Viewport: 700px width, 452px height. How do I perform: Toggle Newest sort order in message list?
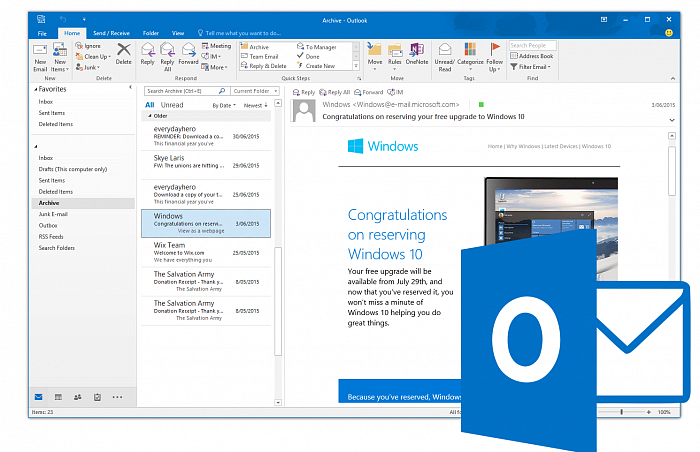click(255, 105)
